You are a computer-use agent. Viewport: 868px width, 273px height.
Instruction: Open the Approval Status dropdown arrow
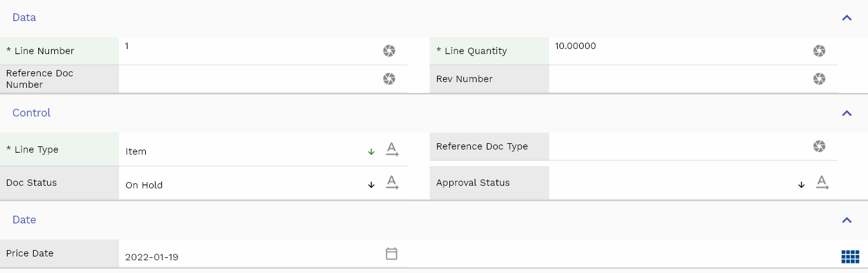tap(801, 185)
